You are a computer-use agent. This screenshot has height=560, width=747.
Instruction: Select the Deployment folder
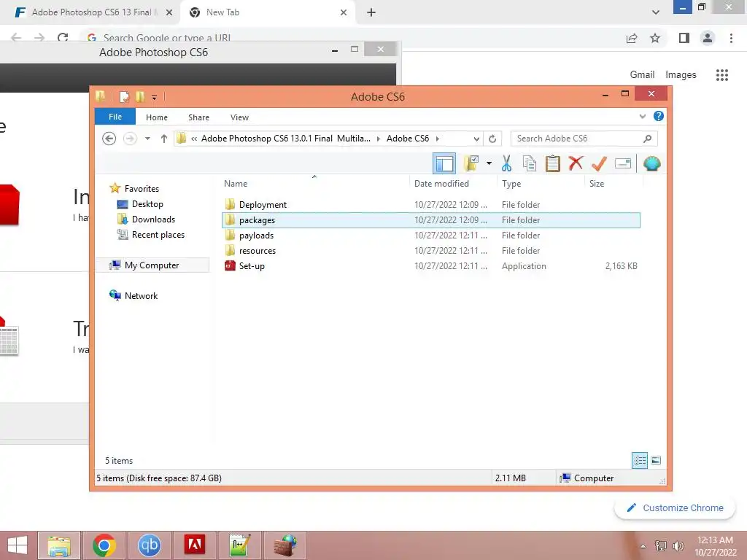(263, 205)
